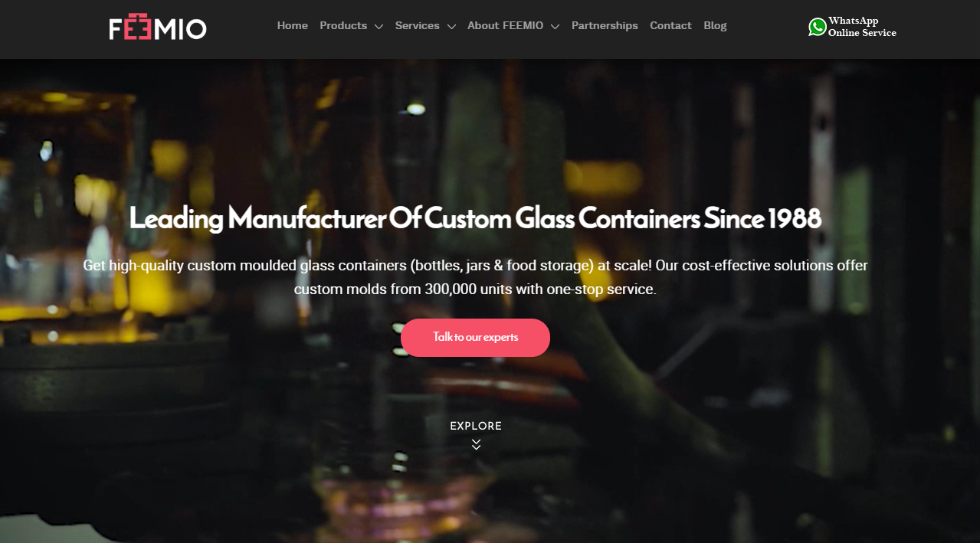This screenshot has height=543, width=980.
Task: Click the Talk to our experts button
Action: pyautogui.click(x=475, y=338)
